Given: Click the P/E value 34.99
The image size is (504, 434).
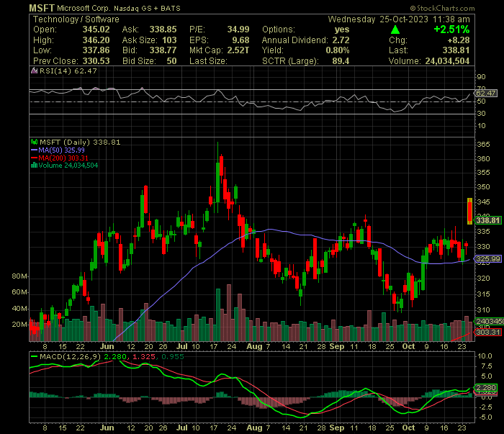Looking at the screenshot, I should tap(238, 30).
